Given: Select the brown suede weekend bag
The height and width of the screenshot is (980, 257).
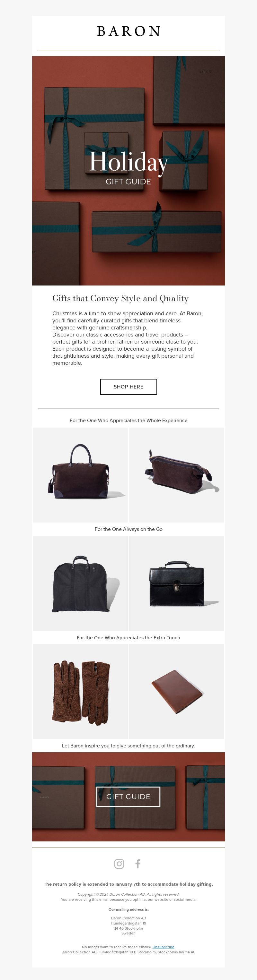Looking at the screenshot, I should tap(80, 475).
